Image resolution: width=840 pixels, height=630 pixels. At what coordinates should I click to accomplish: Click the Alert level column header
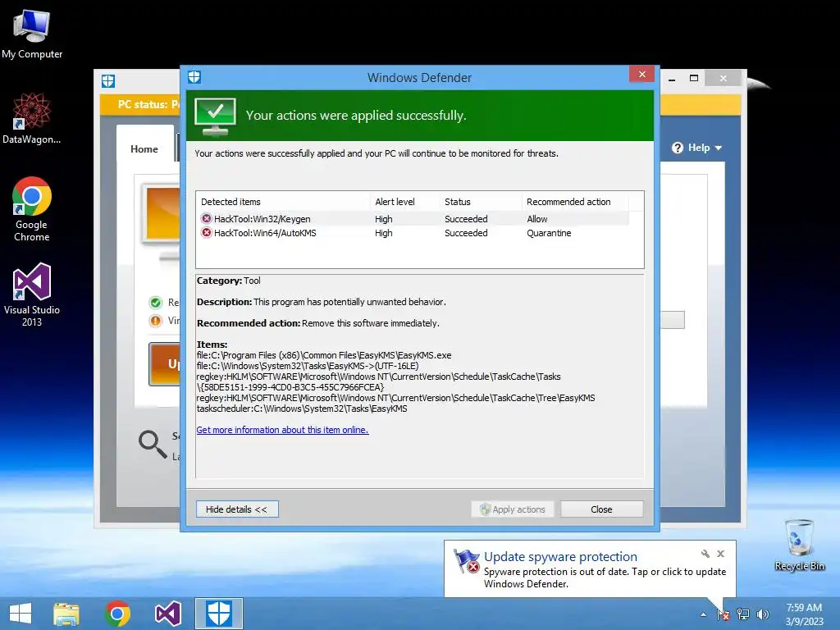[404, 202]
